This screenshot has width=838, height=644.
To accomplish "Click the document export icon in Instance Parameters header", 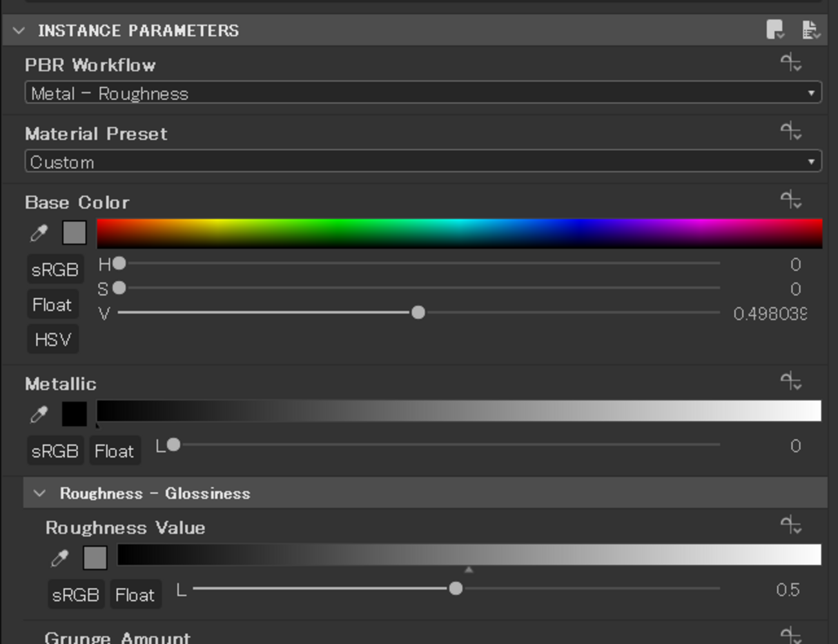I will pyautogui.click(x=810, y=30).
